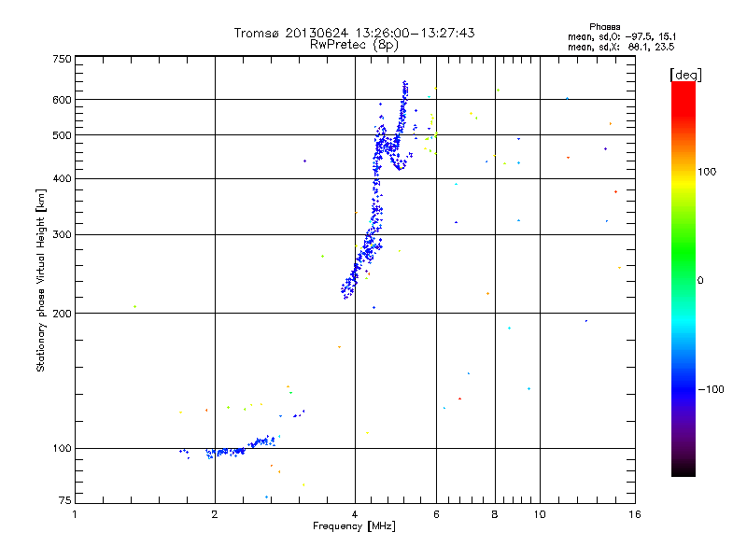Click the 'Phases' header text
The width and height of the screenshot is (747, 560).
point(604,27)
